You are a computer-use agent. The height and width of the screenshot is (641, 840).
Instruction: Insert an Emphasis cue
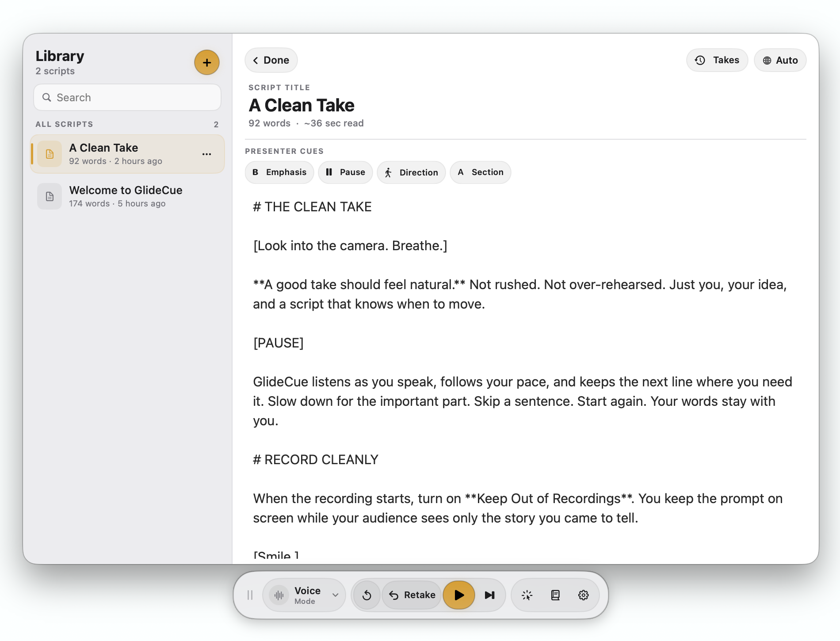(279, 172)
